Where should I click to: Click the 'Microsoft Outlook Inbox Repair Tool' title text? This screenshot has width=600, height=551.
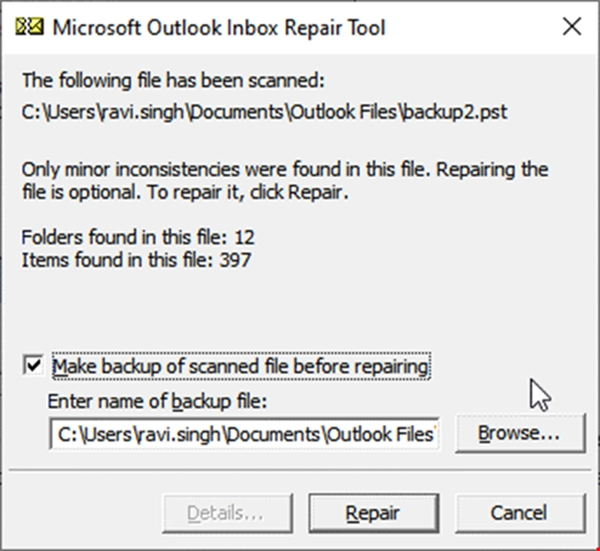217,27
